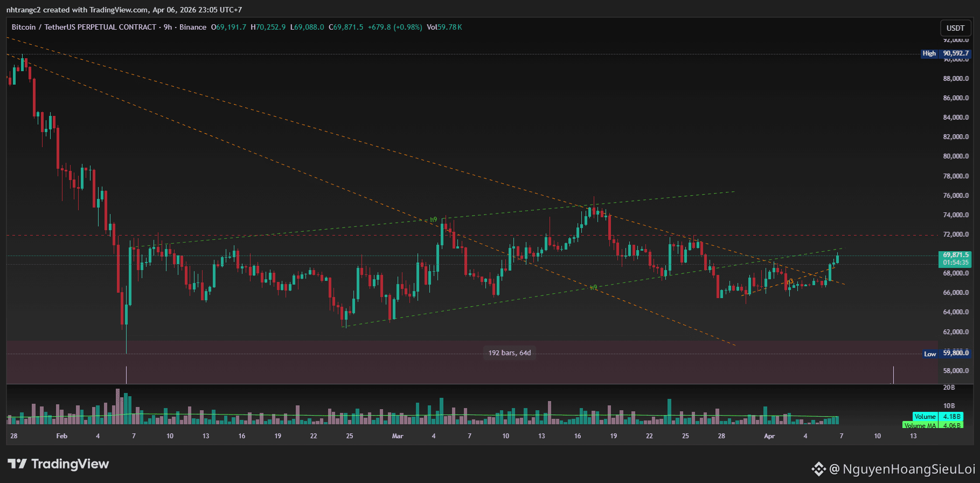Click the green h9 marker near March 4
The image size is (980, 483).
click(434, 219)
